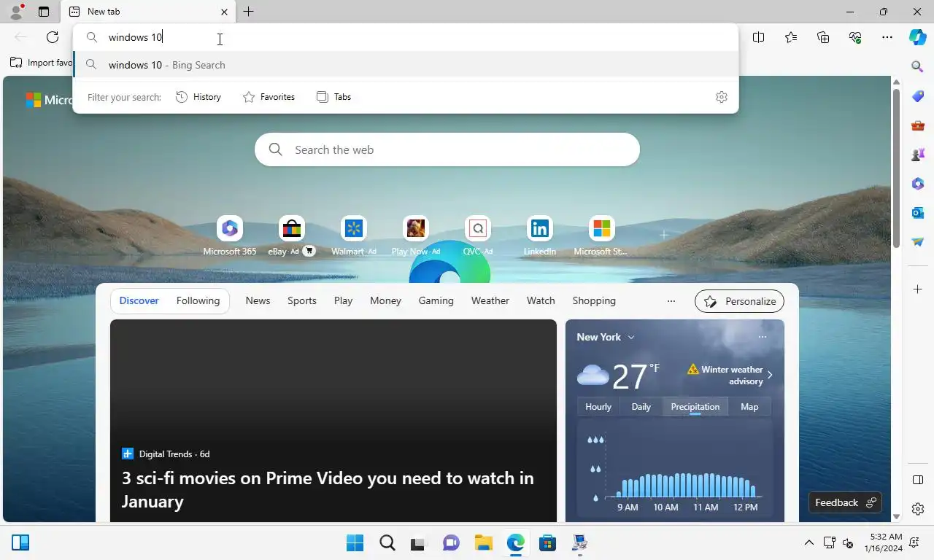The width and height of the screenshot is (934, 560).
Task: Select Map weather tab
Action: (x=749, y=407)
